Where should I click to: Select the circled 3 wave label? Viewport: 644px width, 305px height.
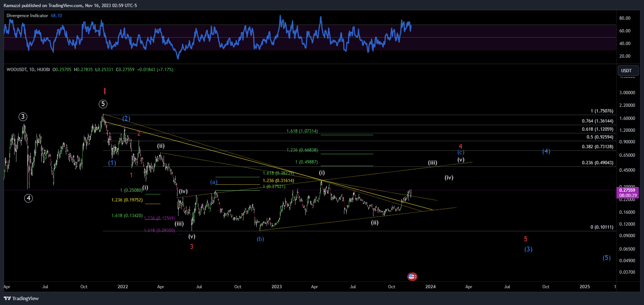pyautogui.click(x=23, y=117)
